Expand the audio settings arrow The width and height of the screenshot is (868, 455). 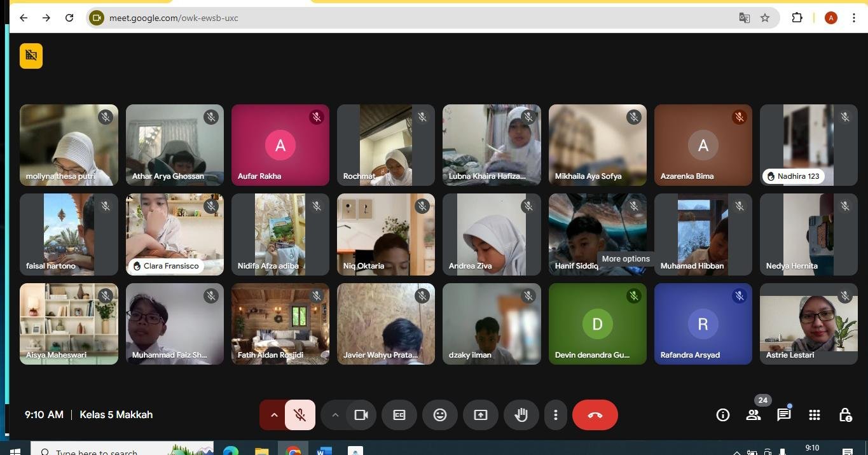coord(274,415)
